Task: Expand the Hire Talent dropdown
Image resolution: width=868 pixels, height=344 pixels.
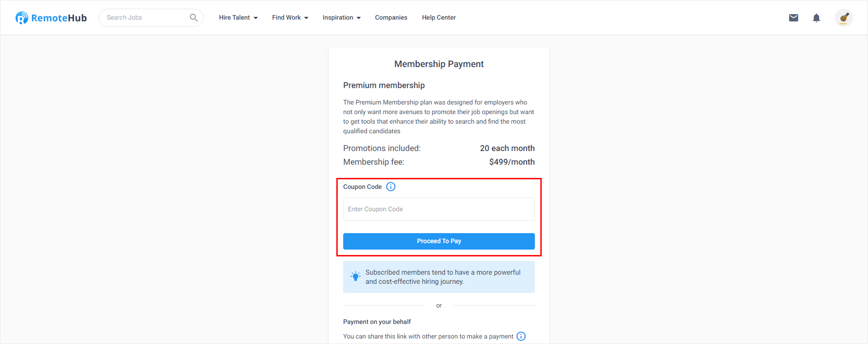Action: coord(238,18)
